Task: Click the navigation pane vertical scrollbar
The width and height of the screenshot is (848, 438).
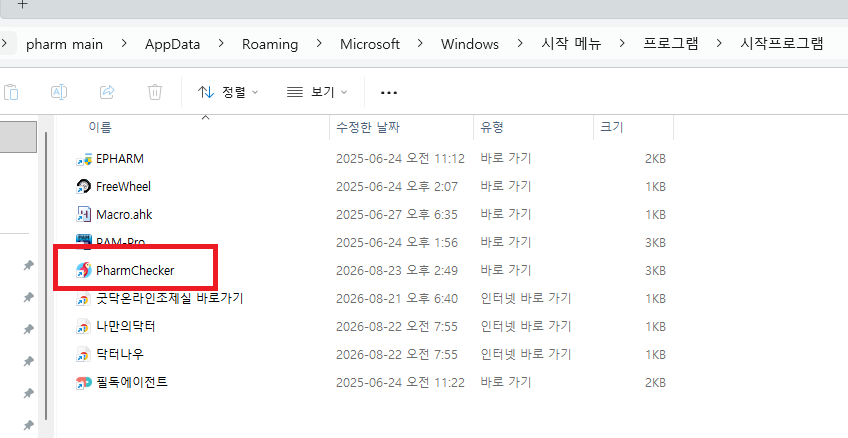Action: [x=47, y=276]
